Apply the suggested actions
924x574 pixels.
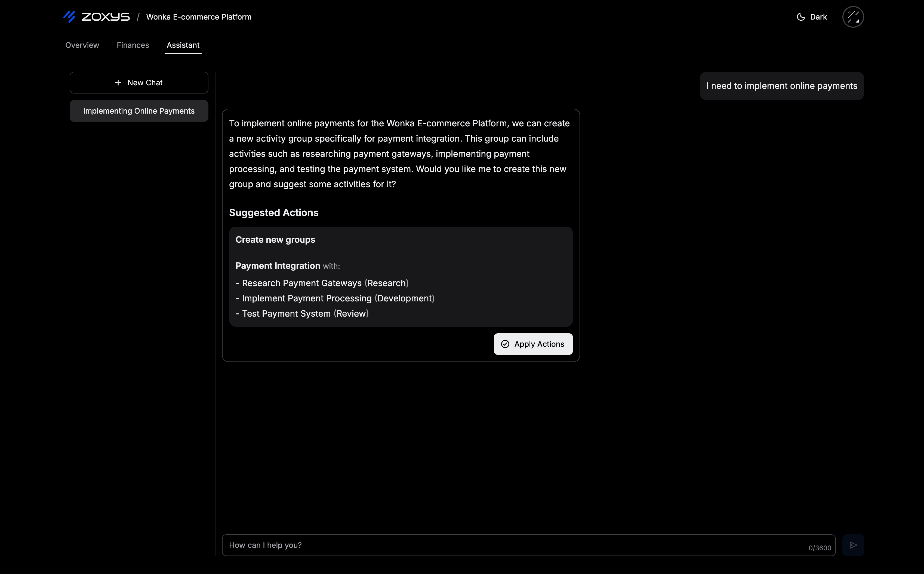pos(533,344)
